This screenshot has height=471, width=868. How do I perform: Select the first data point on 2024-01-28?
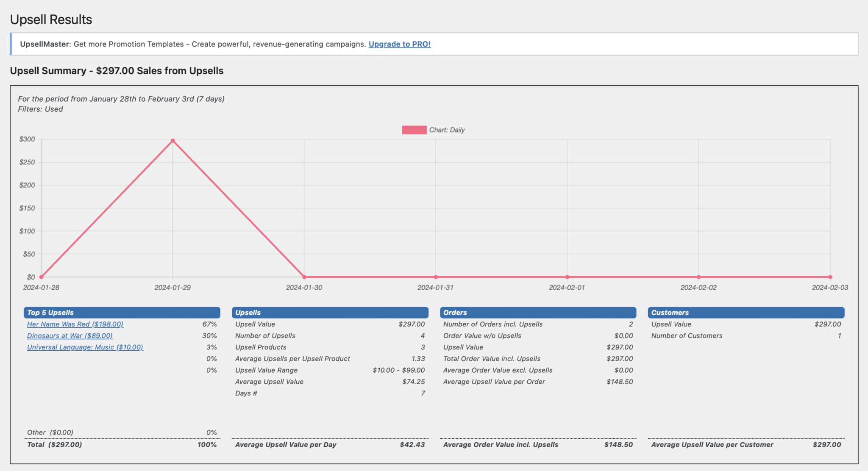(41, 277)
